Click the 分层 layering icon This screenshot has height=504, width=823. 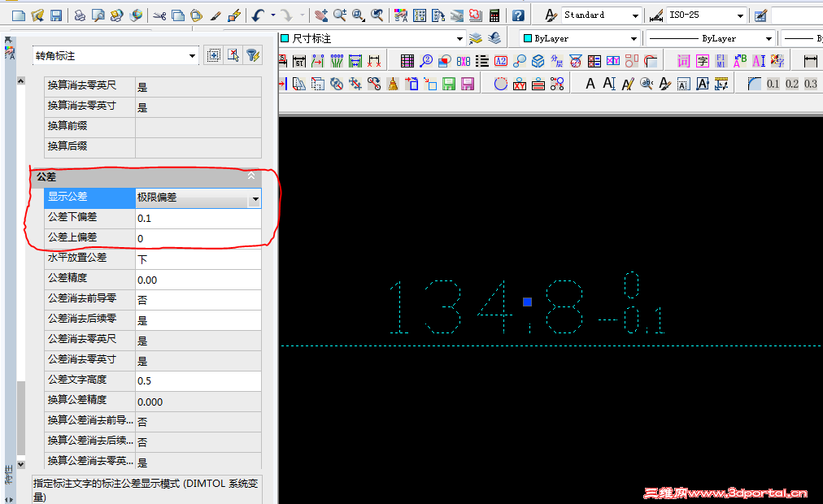point(557,61)
